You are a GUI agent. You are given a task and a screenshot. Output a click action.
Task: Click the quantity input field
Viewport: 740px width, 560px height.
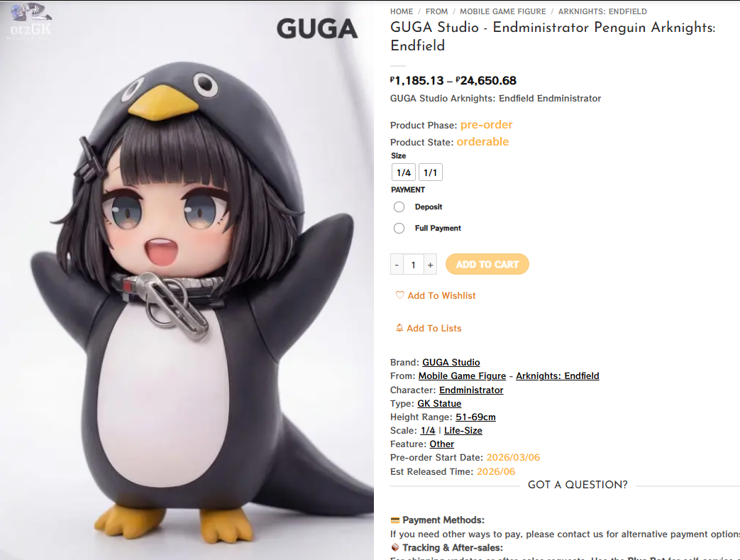(414, 265)
